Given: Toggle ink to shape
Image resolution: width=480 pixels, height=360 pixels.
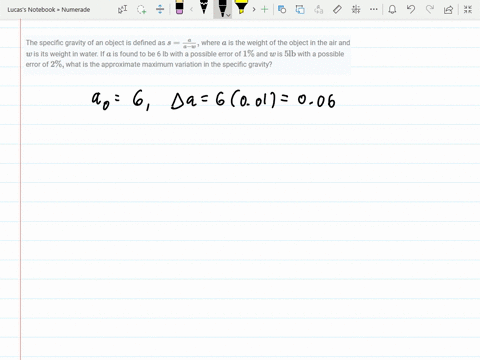Looking at the screenshot, I should tap(300, 9).
